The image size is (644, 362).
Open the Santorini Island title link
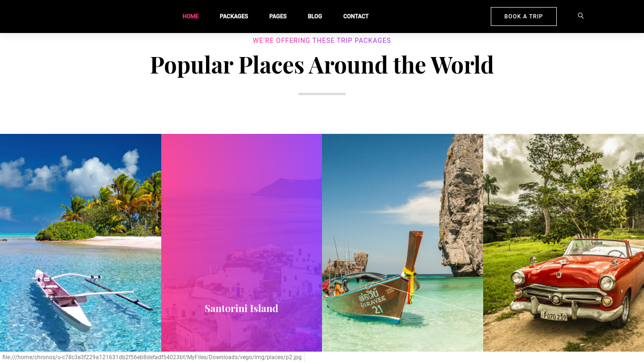[241, 308]
